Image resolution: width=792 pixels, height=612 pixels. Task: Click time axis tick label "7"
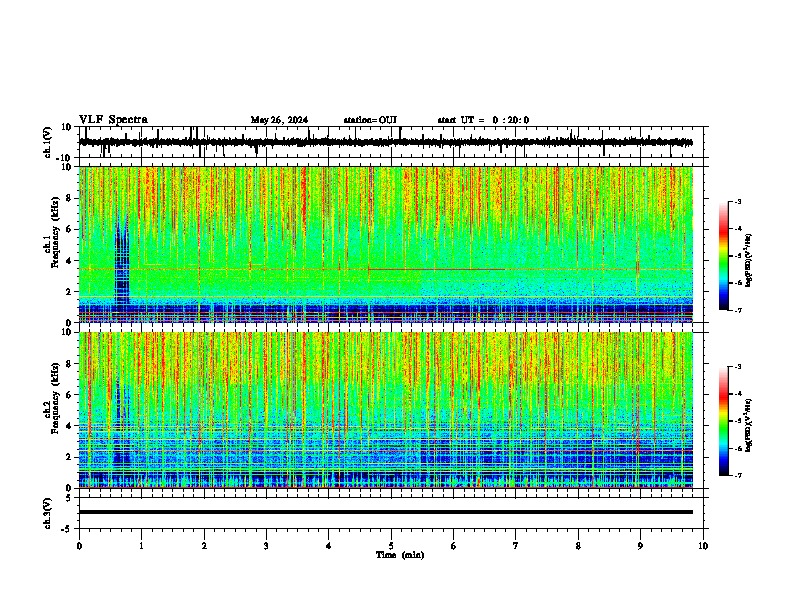point(516,546)
